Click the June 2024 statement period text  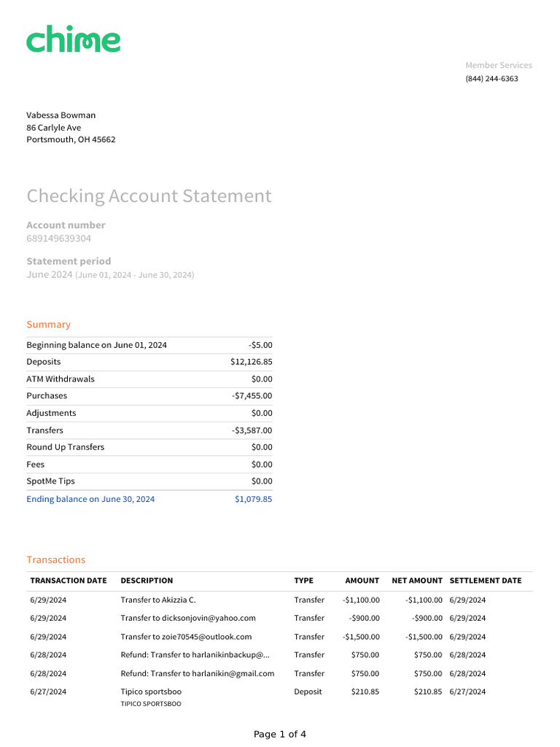(50, 275)
